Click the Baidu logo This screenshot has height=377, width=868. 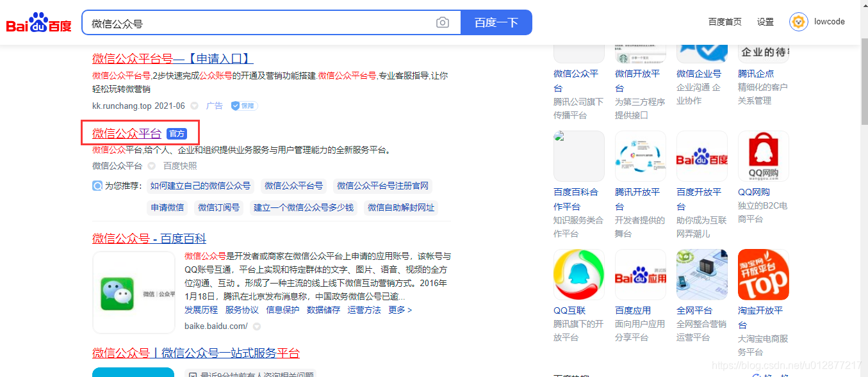tap(38, 21)
